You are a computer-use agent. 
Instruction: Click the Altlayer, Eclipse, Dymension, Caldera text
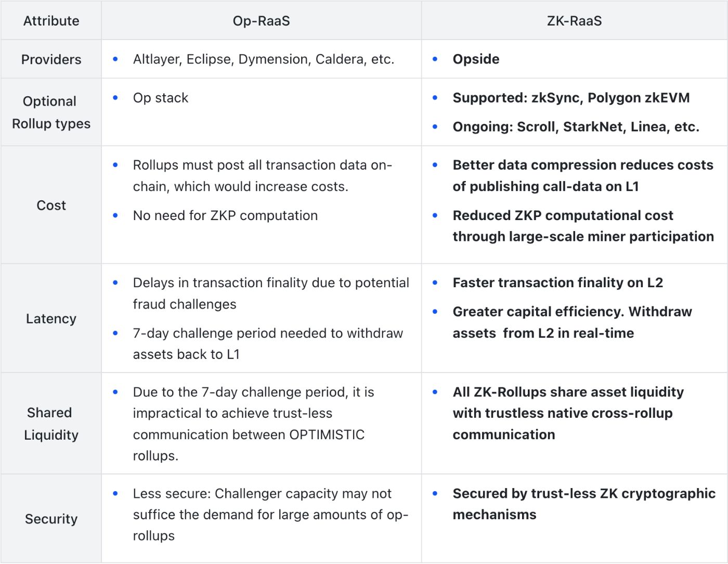tap(263, 59)
